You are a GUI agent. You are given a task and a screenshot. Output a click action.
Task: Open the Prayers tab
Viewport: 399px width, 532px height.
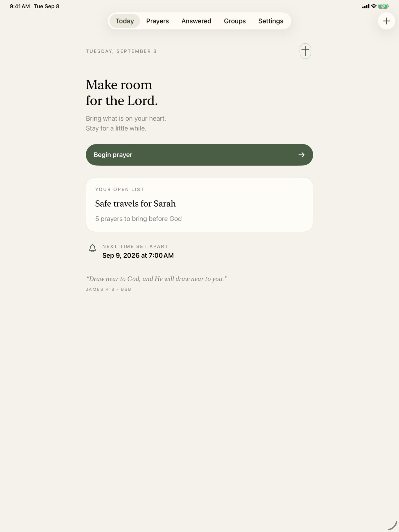(157, 21)
